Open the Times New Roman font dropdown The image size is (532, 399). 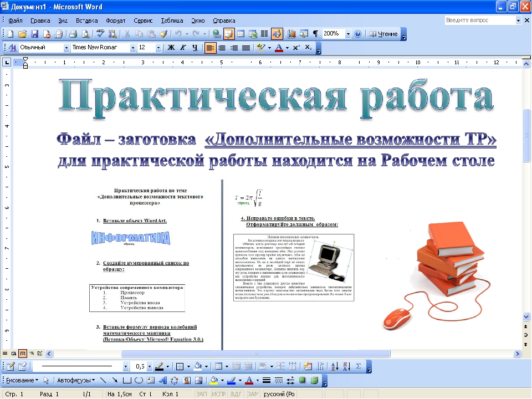click(x=132, y=48)
